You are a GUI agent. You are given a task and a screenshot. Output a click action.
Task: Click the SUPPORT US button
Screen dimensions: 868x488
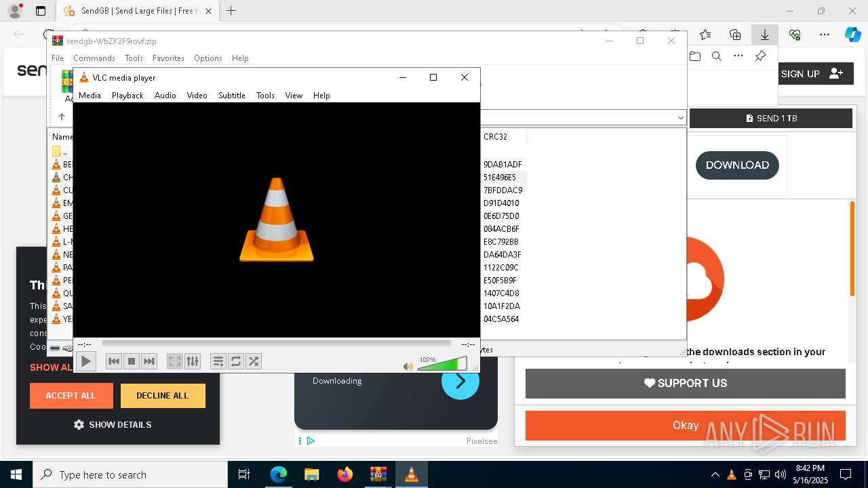pyautogui.click(x=686, y=384)
